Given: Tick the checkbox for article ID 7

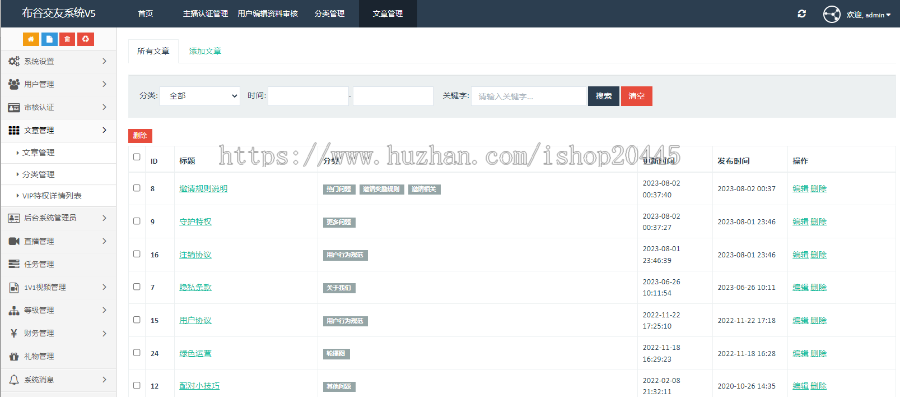Looking at the screenshot, I should tap(137, 286).
